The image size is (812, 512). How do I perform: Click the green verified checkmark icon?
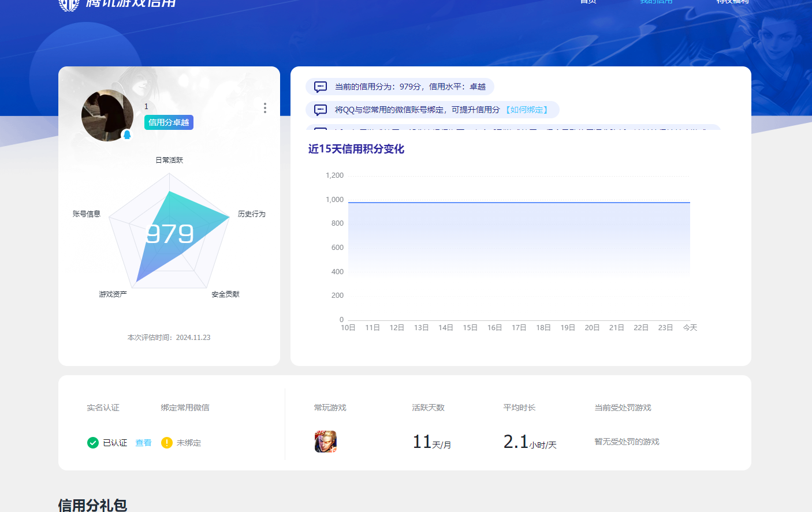point(93,443)
